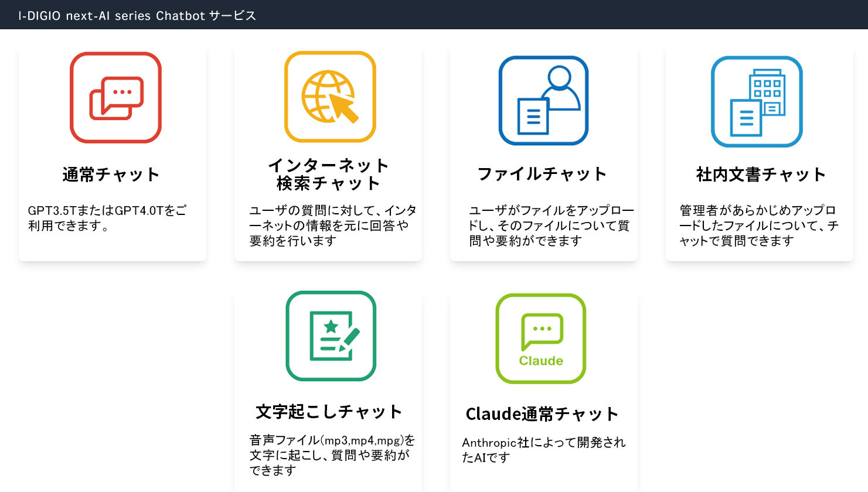Screen dimensions: 868x492
Task: Open the green 文字起こしチャット transcription icon
Action: [x=331, y=336]
